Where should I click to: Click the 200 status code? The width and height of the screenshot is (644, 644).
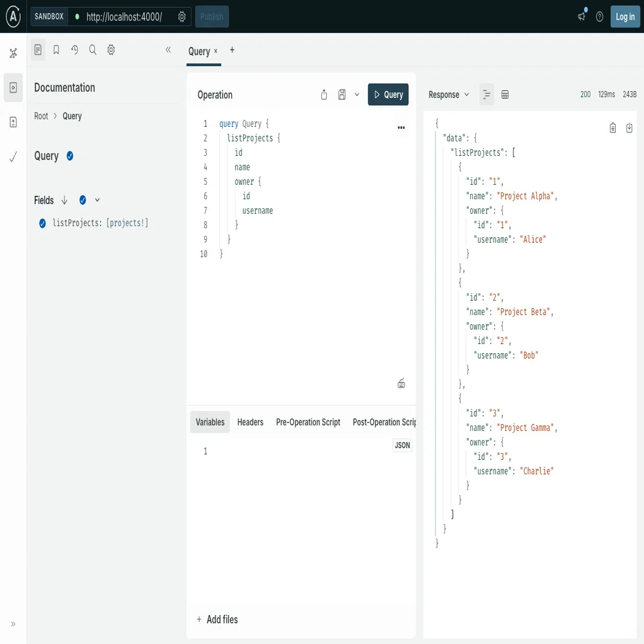click(x=585, y=94)
